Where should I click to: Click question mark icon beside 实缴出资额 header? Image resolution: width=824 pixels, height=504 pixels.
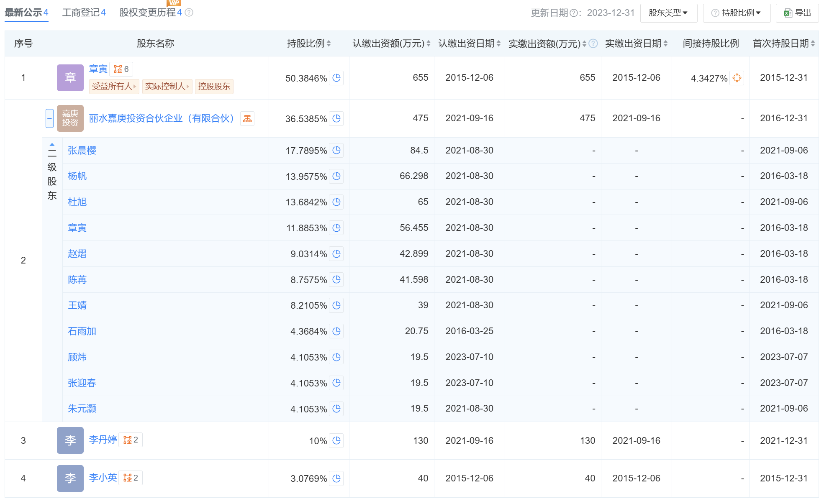[593, 43]
